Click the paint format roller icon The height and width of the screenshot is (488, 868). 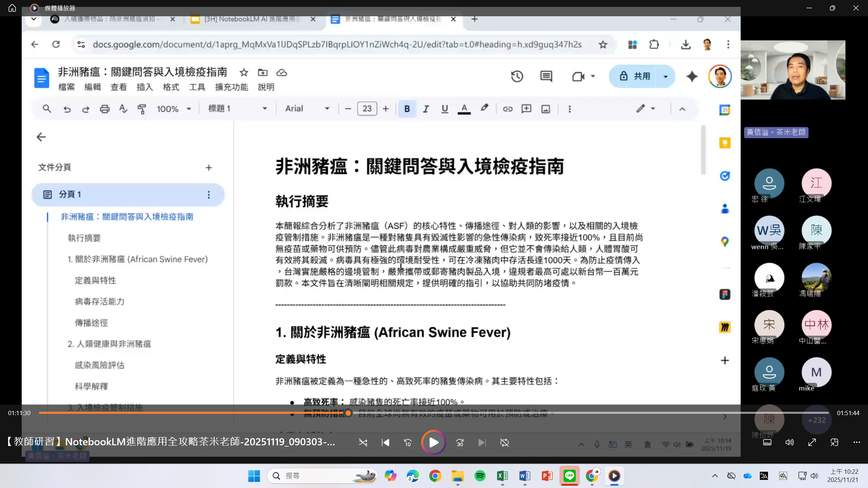(x=142, y=109)
